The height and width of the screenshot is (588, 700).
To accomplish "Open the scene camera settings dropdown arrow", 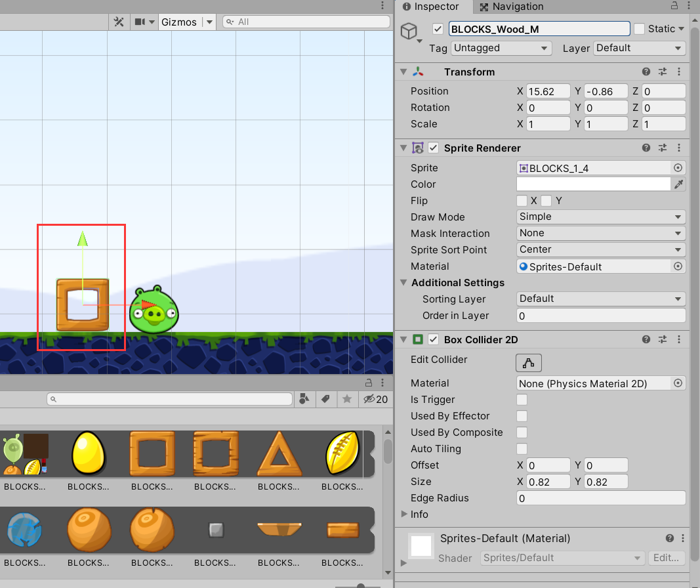I will pyautogui.click(x=152, y=22).
